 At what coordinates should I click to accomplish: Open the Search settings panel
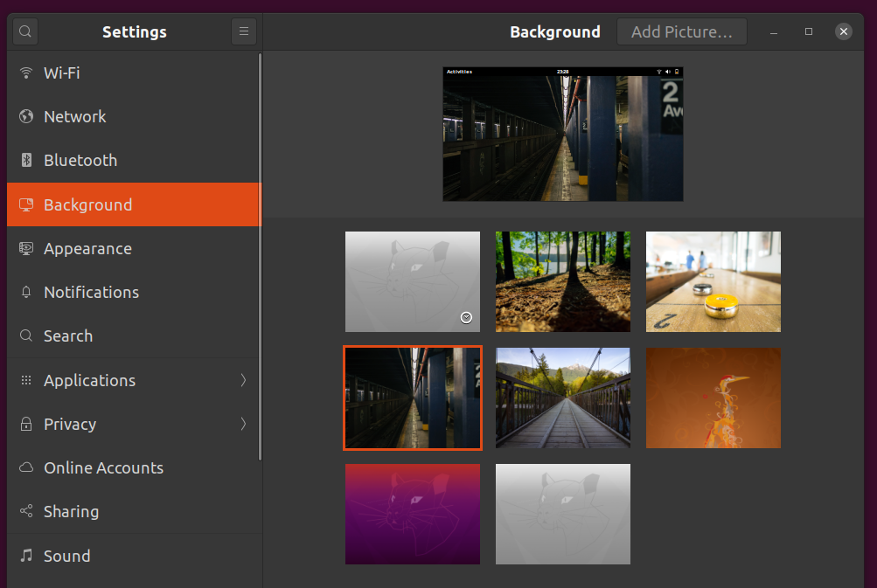coord(68,336)
